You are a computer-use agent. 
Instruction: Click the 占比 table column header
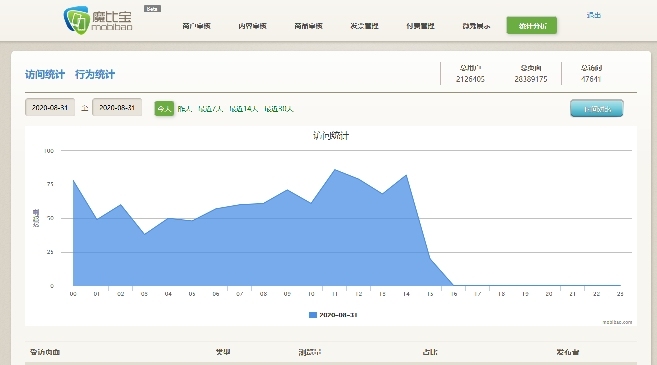(430, 352)
